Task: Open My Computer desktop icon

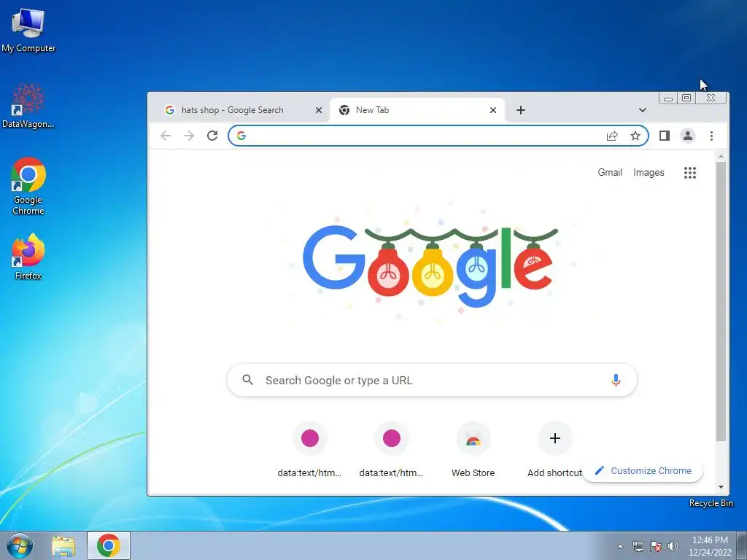Action: pyautogui.click(x=28, y=29)
